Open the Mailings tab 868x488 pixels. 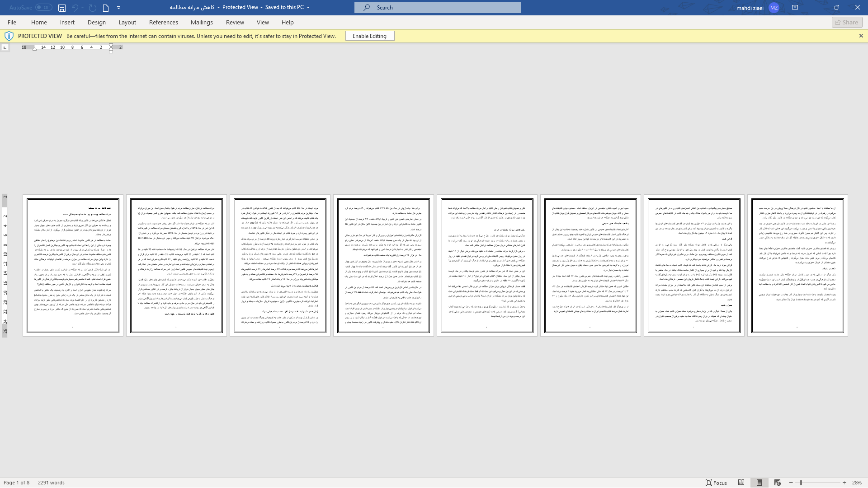(202, 22)
